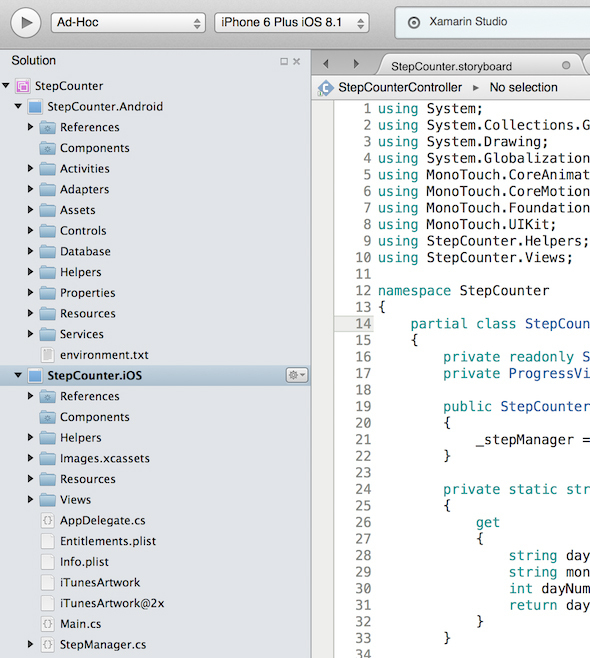Expand the Views folder under StepCounter.iOS
This screenshot has height=658, width=590.
30,499
